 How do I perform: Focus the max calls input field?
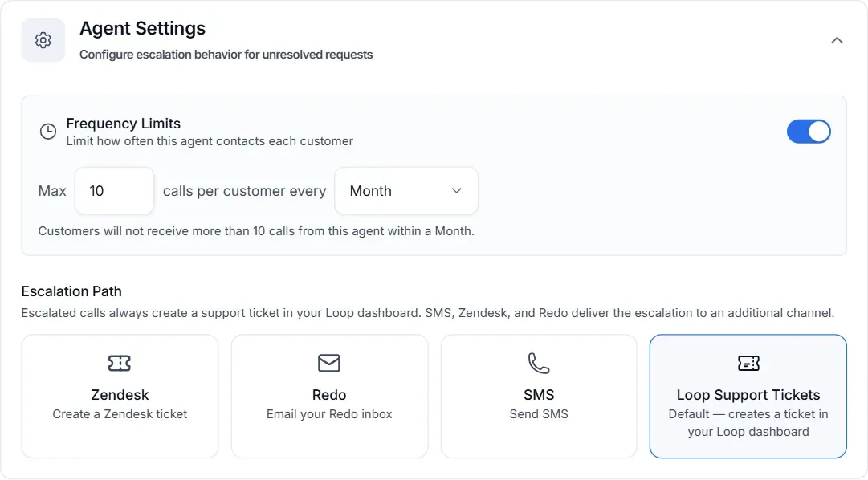(115, 191)
